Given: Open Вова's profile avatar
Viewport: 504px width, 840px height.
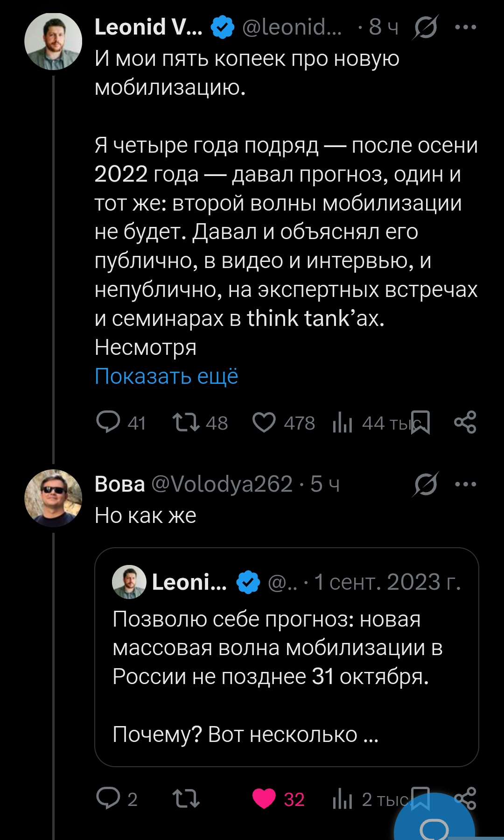Looking at the screenshot, I should pyautogui.click(x=53, y=498).
